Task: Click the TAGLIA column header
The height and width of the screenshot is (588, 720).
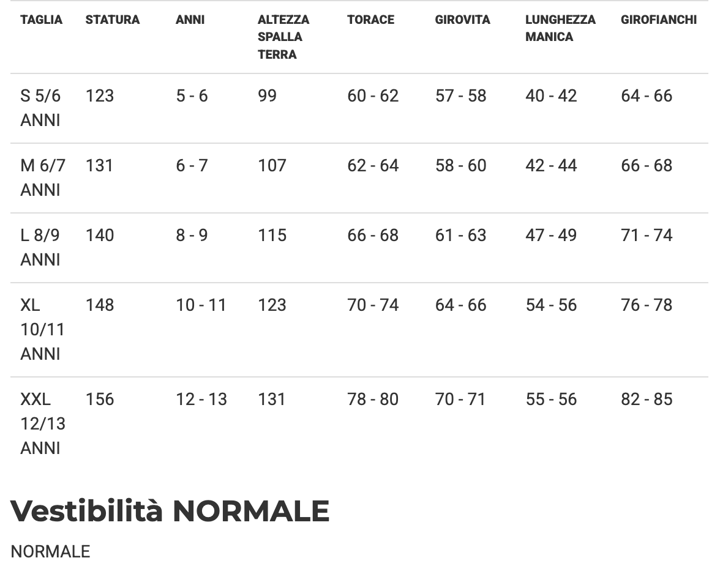Action: tap(41, 20)
